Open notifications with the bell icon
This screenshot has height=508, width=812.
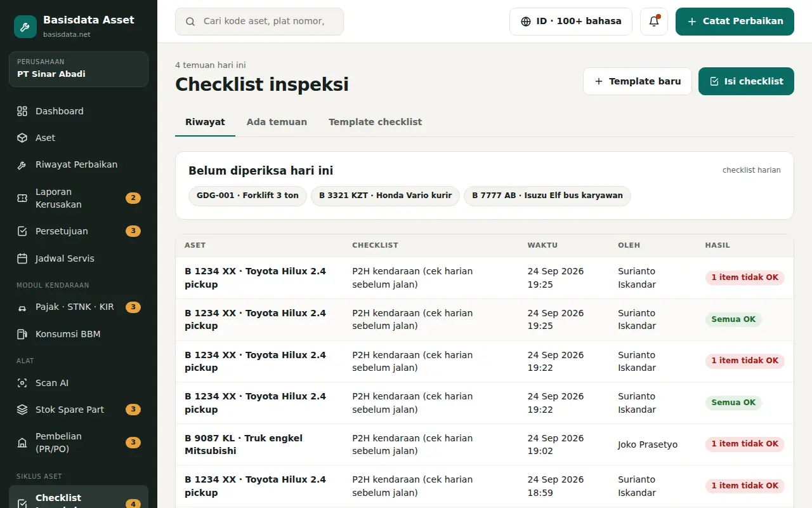point(654,22)
